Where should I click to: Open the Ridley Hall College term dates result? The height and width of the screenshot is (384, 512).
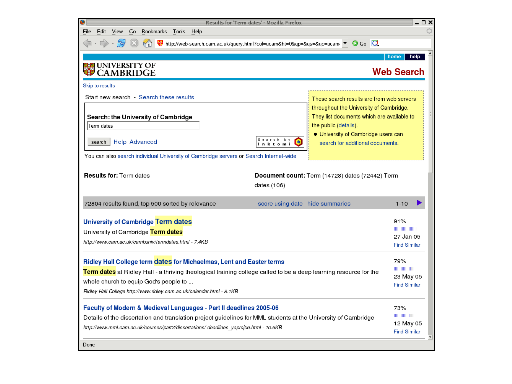click(184, 262)
